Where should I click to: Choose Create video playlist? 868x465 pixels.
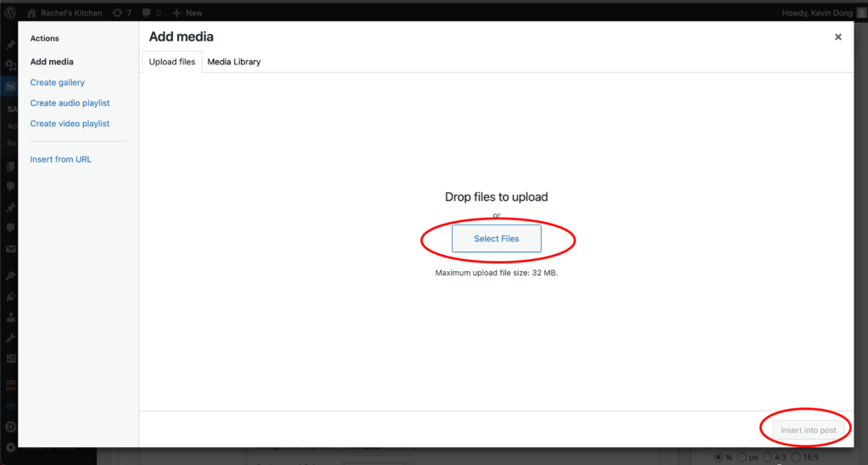coord(70,124)
